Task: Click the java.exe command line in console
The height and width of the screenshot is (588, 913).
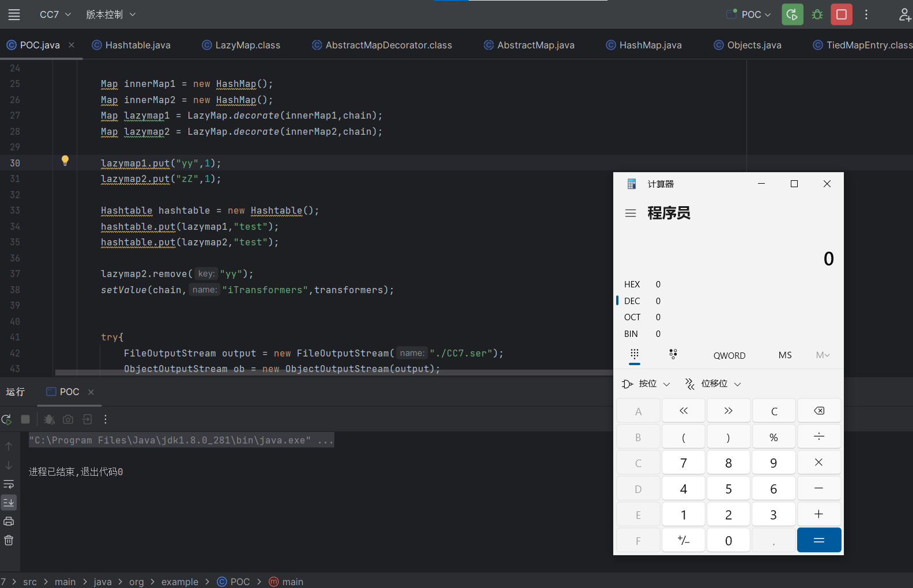Action: click(182, 440)
